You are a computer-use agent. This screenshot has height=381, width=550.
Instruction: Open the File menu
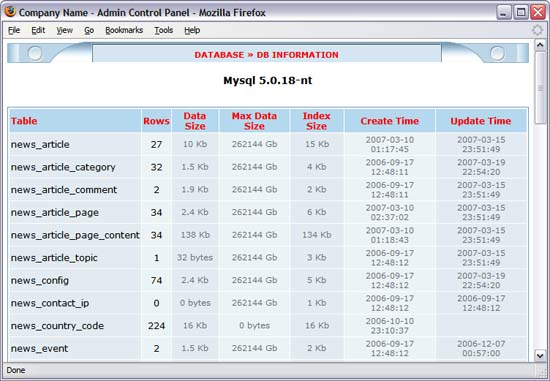14,31
